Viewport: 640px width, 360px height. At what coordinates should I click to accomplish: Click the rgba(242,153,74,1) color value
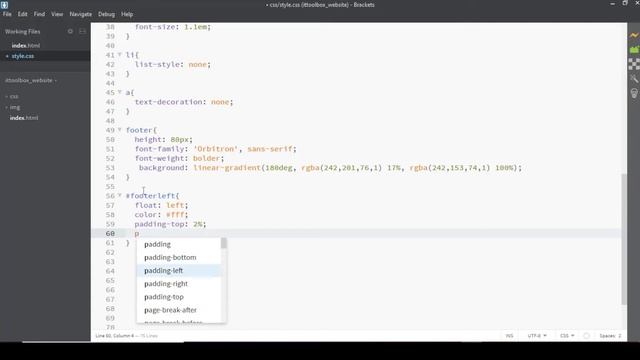point(450,168)
